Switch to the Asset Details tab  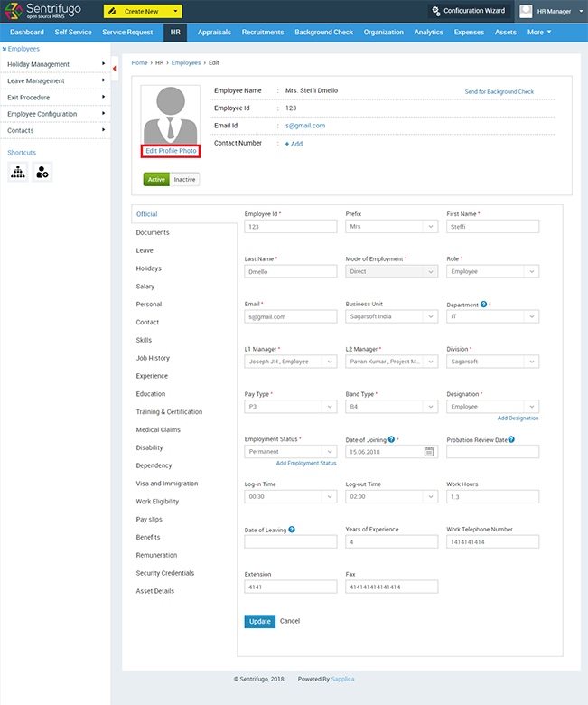pyautogui.click(x=155, y=591)
